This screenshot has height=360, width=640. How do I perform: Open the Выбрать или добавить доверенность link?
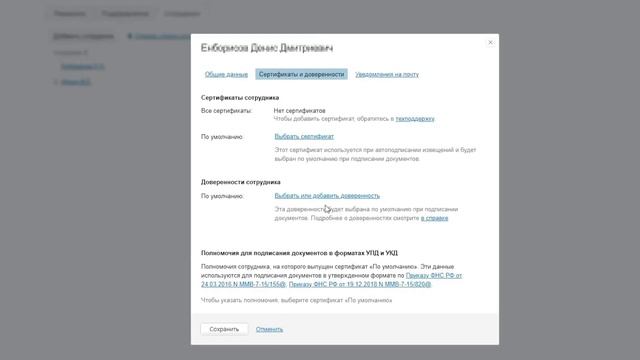[x=327, y=196]
